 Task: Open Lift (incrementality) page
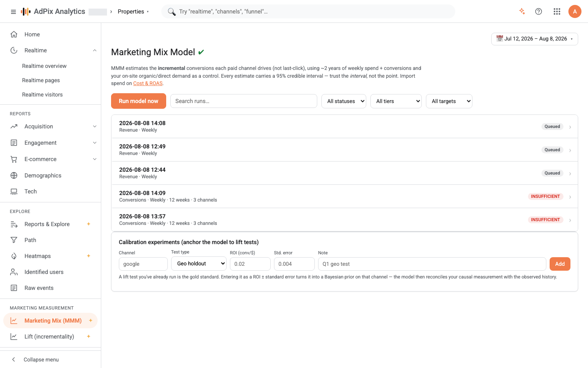tap(50, 337)
